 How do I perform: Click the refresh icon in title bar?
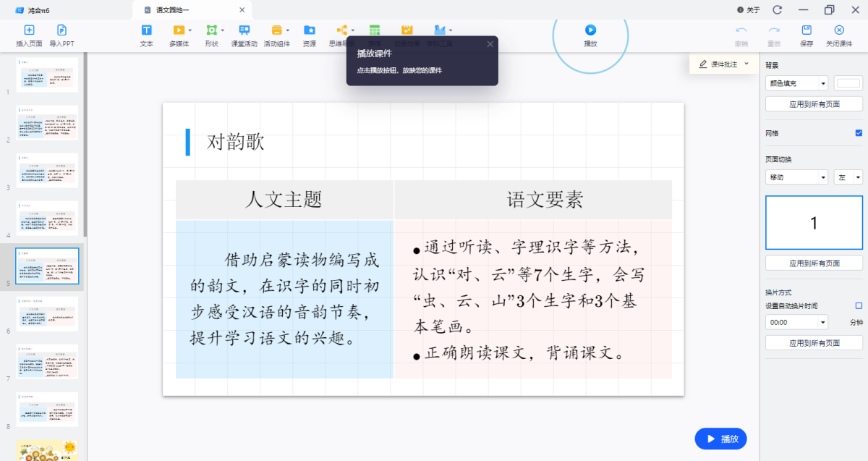tap(778, 10)
